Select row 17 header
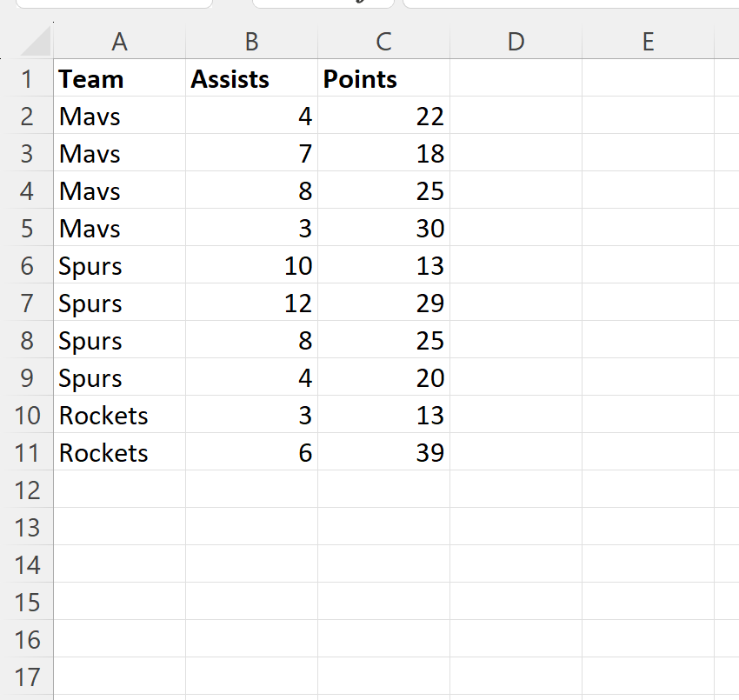The width and height of the screenshot is (739, 700). (27, 677)
